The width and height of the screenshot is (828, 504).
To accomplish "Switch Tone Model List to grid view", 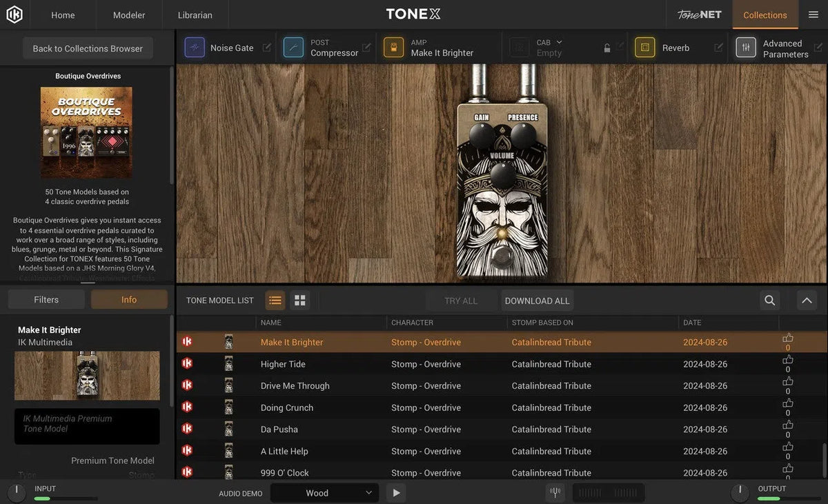I will [299, 300].
